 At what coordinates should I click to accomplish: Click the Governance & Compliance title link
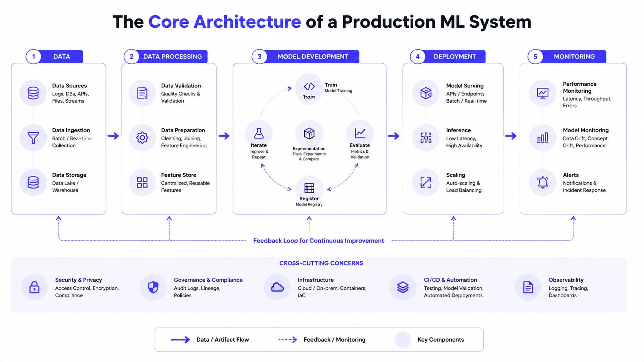208,280
